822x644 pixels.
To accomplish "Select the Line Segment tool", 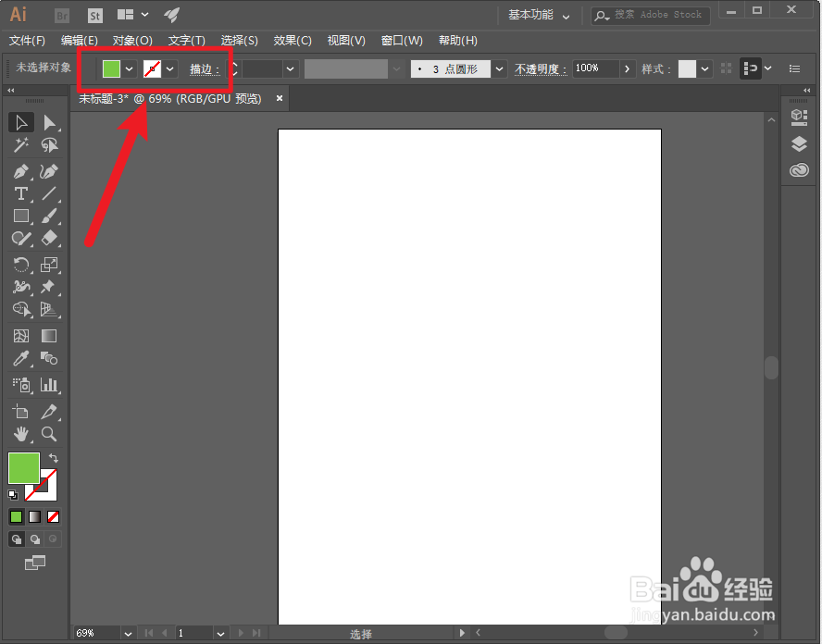I will [49, 194].
